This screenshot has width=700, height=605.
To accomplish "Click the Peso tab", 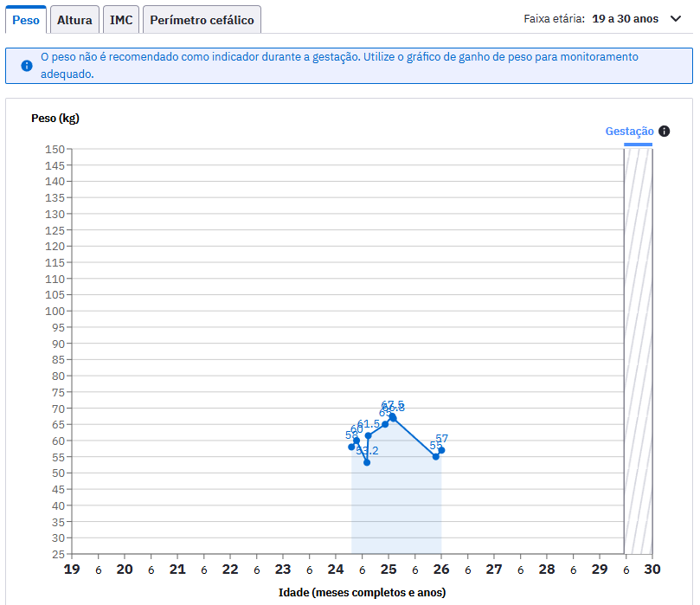I will (26, 20).
